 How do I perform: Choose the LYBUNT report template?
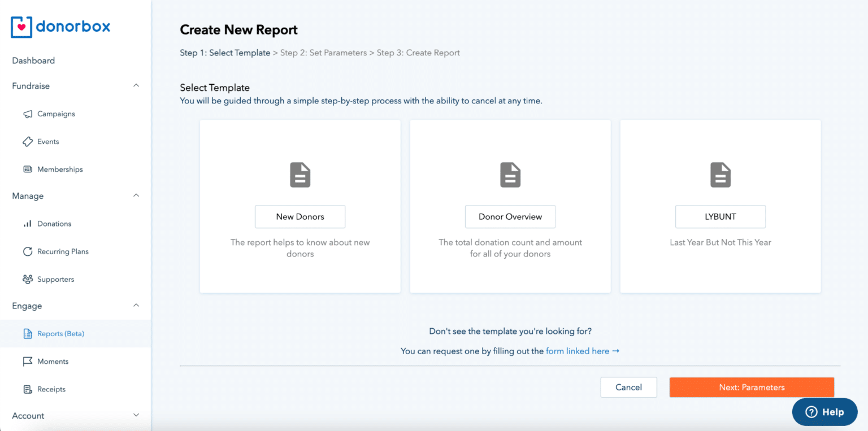(x=721, y=217)
